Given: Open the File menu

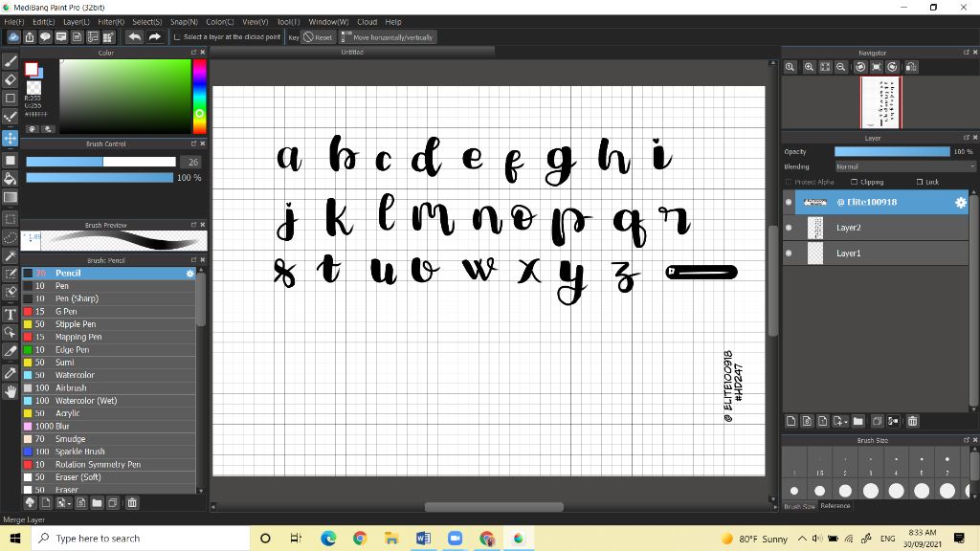Looking at the screenshot, I should pos(13,22).
